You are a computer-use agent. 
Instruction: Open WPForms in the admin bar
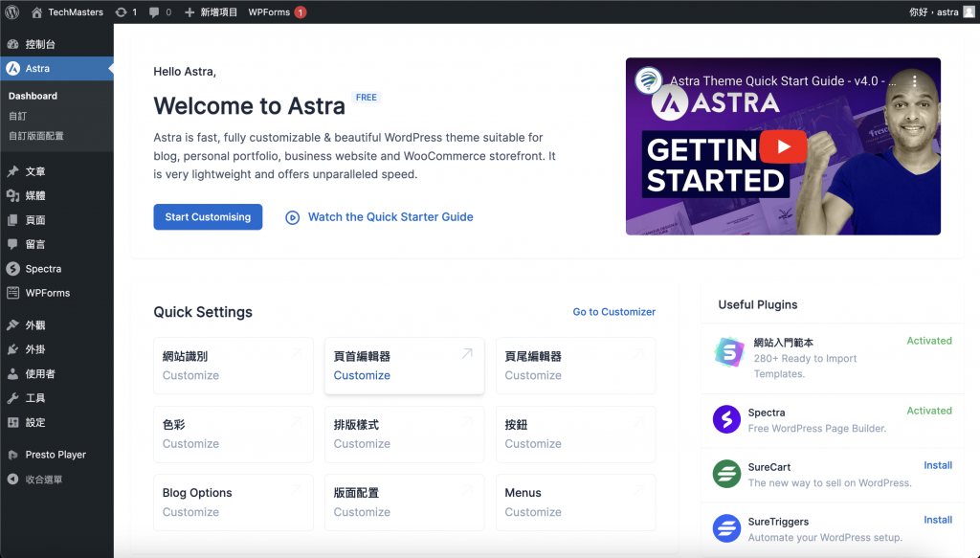click(x=277, y=11)
